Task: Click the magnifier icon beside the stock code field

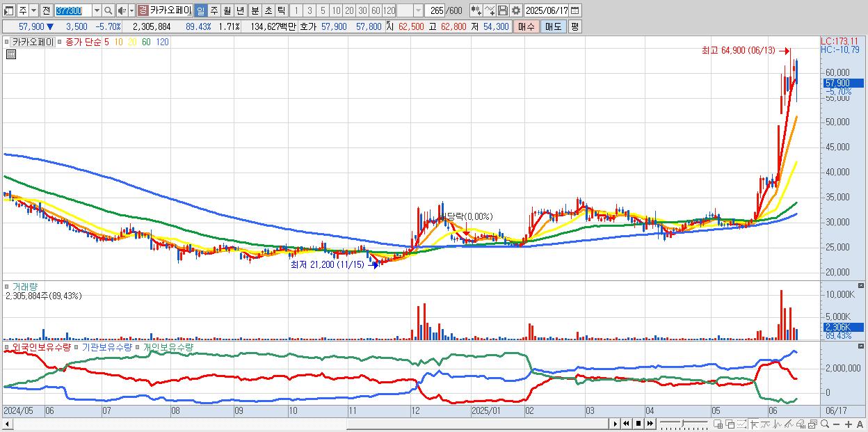Action: [x=108, y=10]
